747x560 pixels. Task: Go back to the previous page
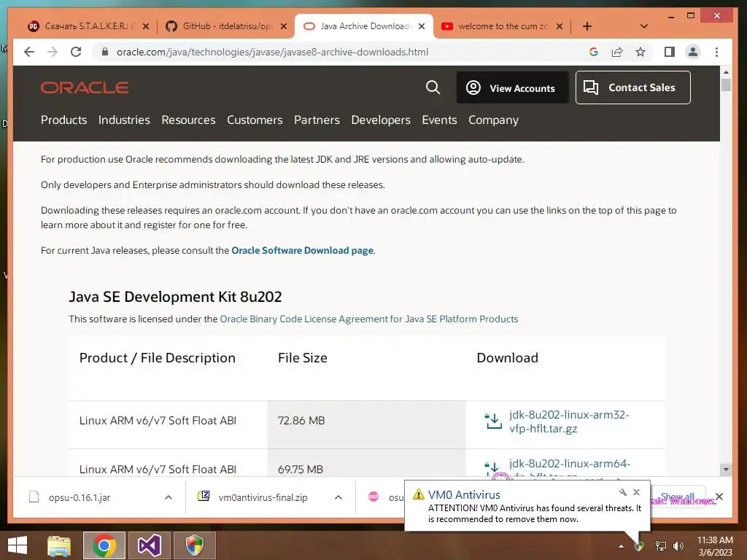pyautogui.click(x=29, y=52)
